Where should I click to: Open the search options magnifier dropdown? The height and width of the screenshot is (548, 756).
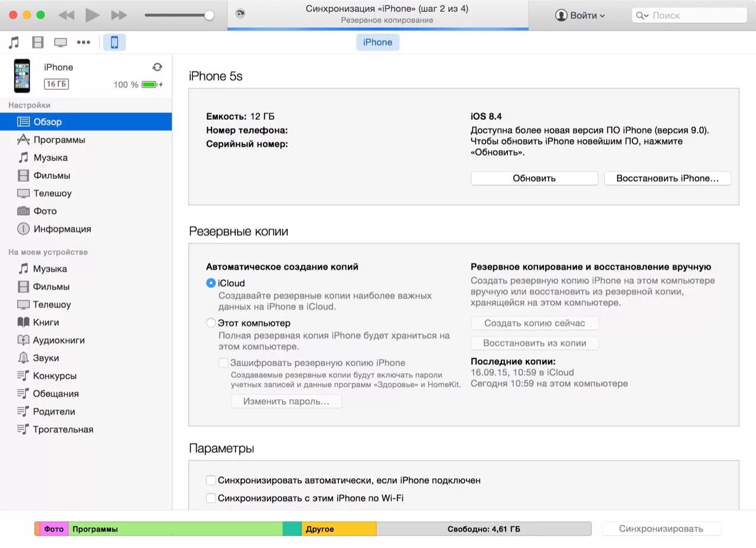pyautogui.click(x=642, y=15)
